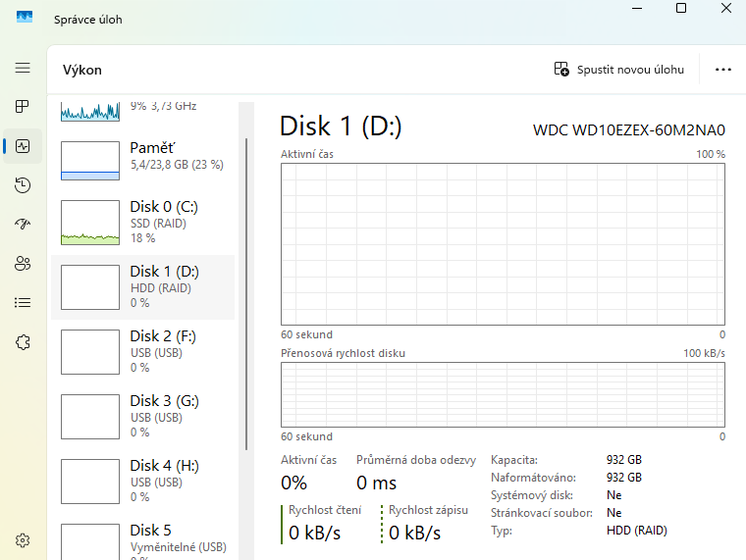Open Startup apps sidebar icon

click(x=23, y=225)
